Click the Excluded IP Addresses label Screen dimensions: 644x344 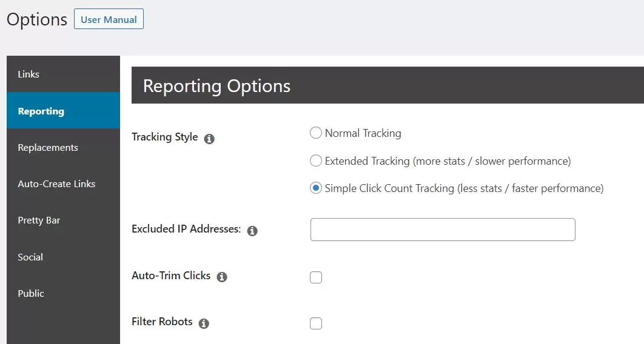pyautogui.click(x=186, y=229)
